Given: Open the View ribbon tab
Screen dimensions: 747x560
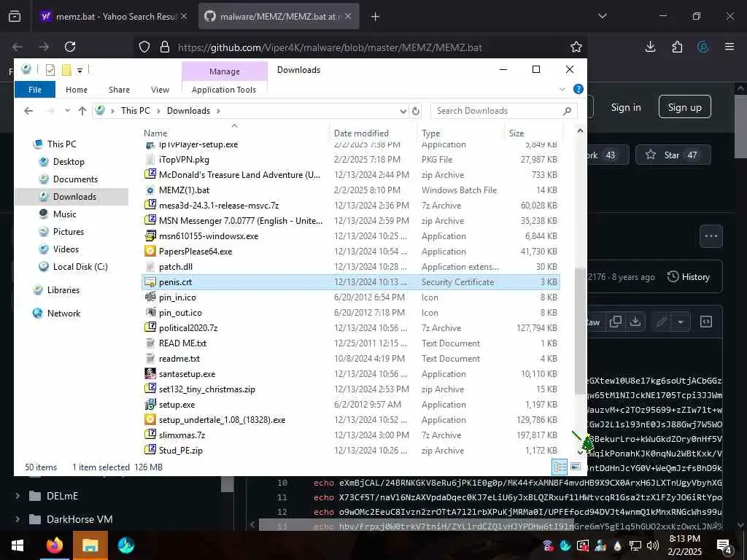Looking at the screenshot, I should pos(160,90).
